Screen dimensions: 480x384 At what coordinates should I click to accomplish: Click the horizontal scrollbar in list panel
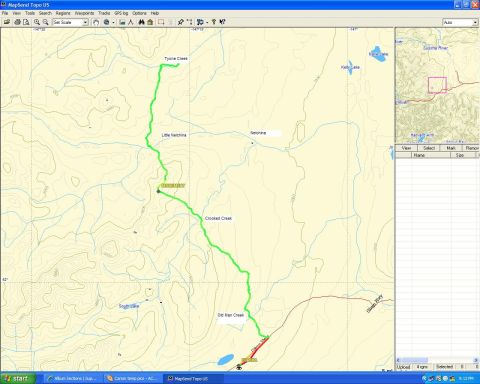click(437, 360)
